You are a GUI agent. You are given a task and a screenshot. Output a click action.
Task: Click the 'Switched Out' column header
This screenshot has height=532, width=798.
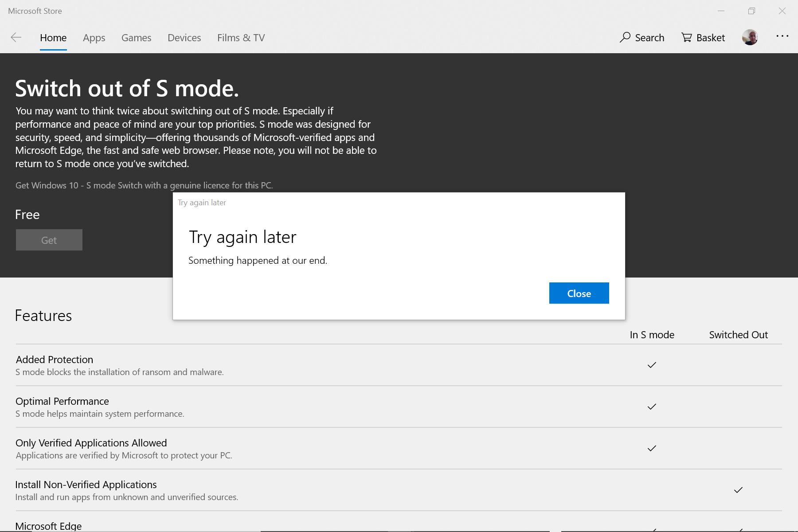pyautogui.click(x=739, y=335)
